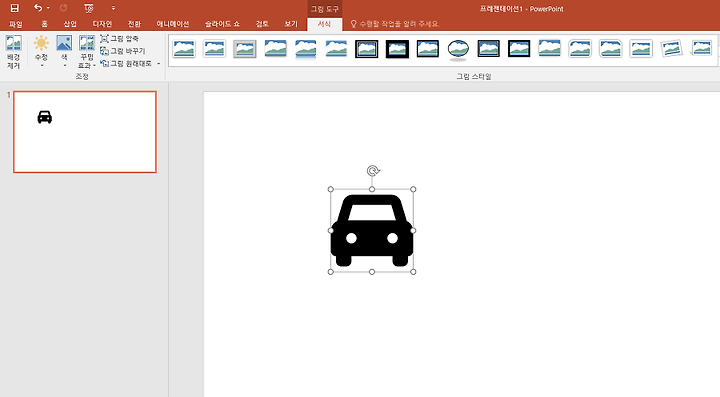Click Compress Pictures (그림 압축)

(119, 39)
